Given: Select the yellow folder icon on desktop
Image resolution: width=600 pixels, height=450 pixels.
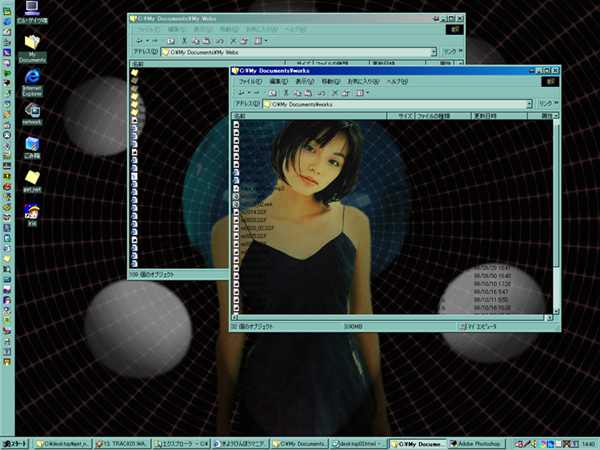Looking at the screenshot, I should (x=32, y=181).
